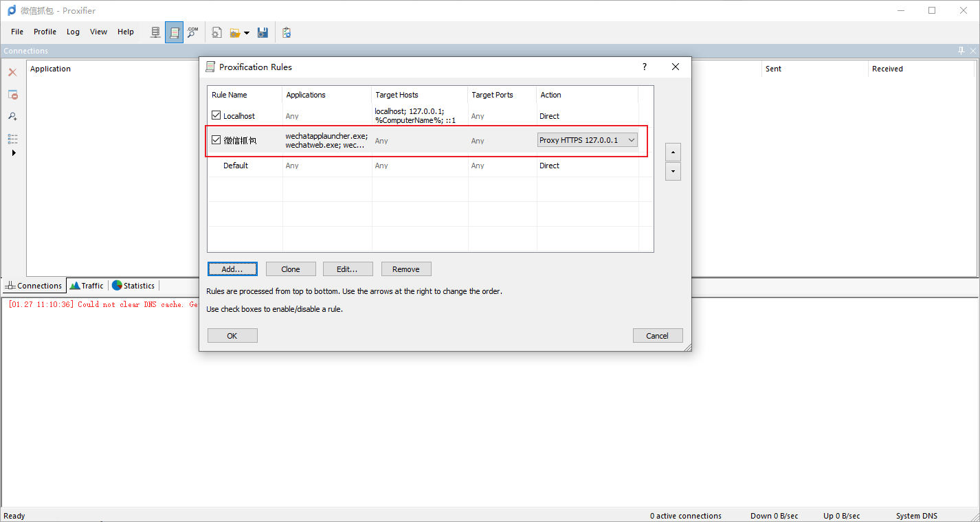Click the Cancel button in the dialog
Image resolution: width=980 pixels, height=522 pixels.
click(658, 336)
